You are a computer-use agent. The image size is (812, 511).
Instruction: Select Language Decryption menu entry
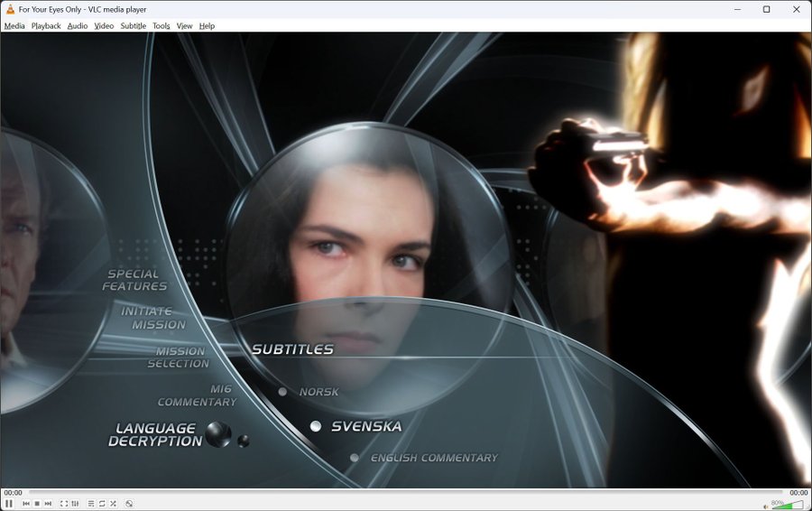pyautogui.click(x=155, y=434)
